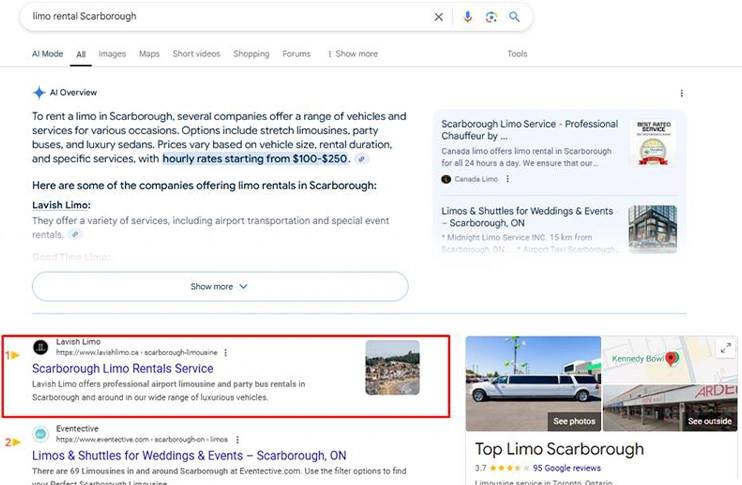Select the Short videos tab
Image resolution: width=742 pixels, height=485 pixels.
(196, 54)
